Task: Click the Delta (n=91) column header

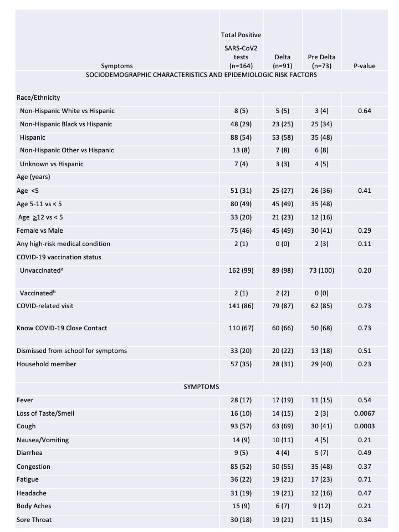Action: tap(282, 62)
